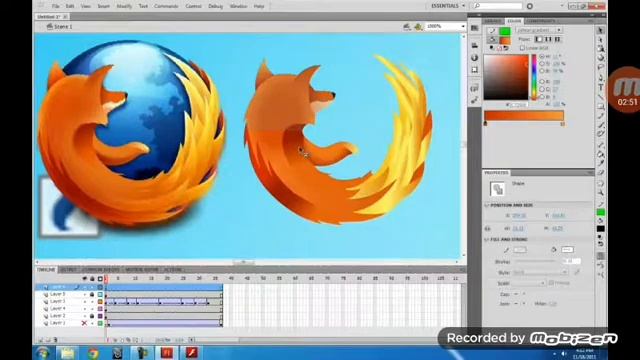Click the X position value field

click(519, 216)
